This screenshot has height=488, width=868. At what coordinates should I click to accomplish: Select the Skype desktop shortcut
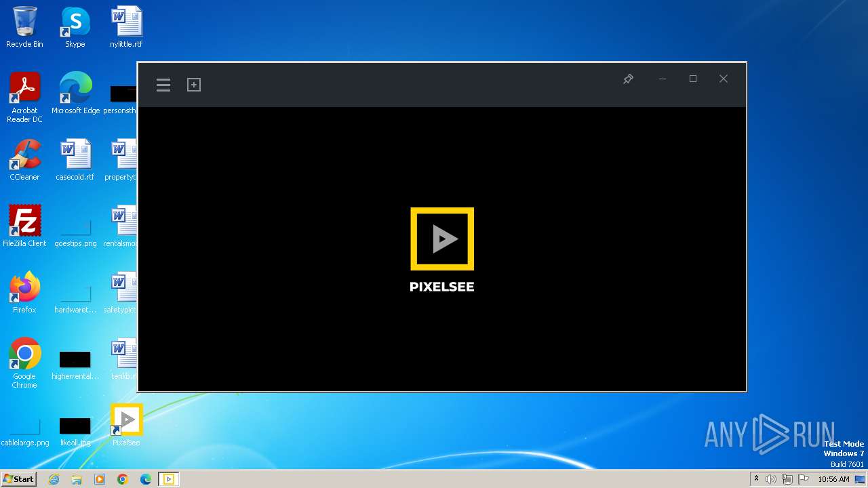[75, 27]
